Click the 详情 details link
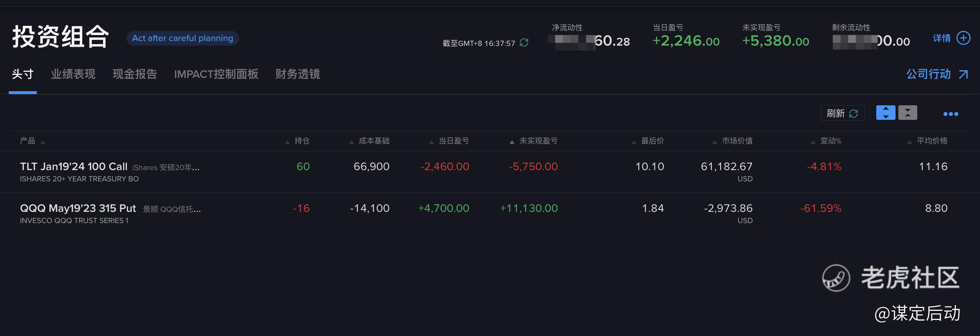This screenshot has width=980, height=336. tap(941, 38)
